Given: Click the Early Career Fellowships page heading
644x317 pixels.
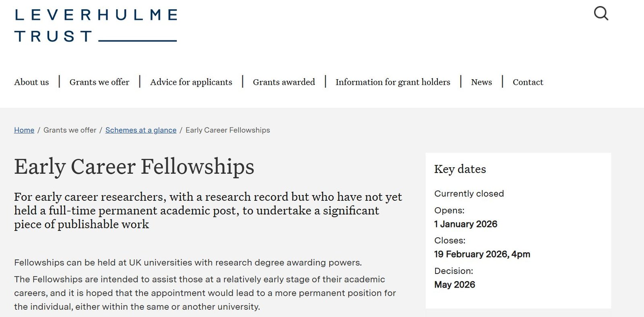Looking at the screenshot, I should [x=134, y=167].
